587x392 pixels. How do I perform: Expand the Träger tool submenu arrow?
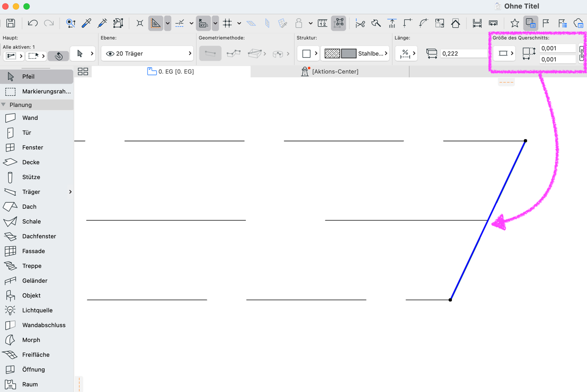70,192
